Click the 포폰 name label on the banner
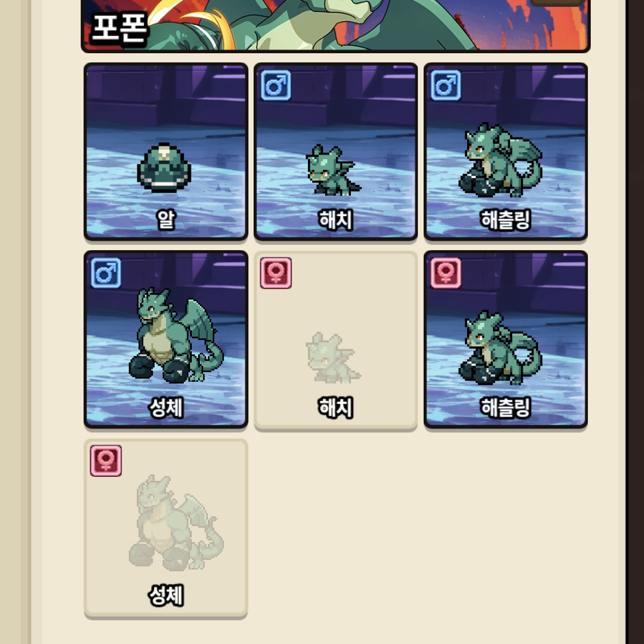 119,28
